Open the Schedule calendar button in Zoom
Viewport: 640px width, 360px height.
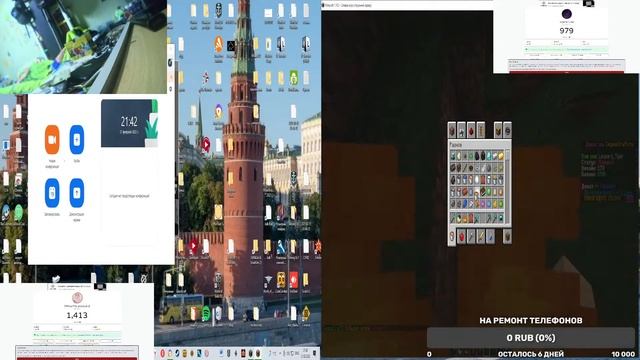tap(52, 193)
